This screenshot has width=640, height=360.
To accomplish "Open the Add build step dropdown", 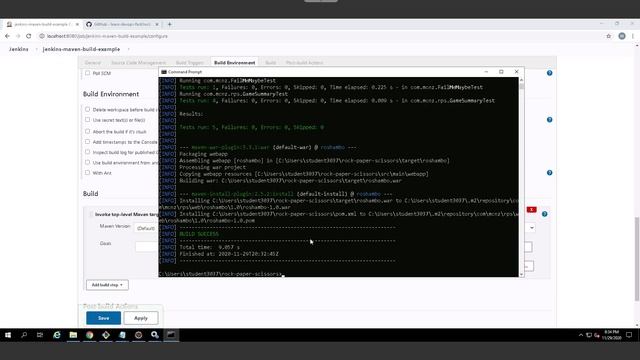I will (x=107, y=285).
